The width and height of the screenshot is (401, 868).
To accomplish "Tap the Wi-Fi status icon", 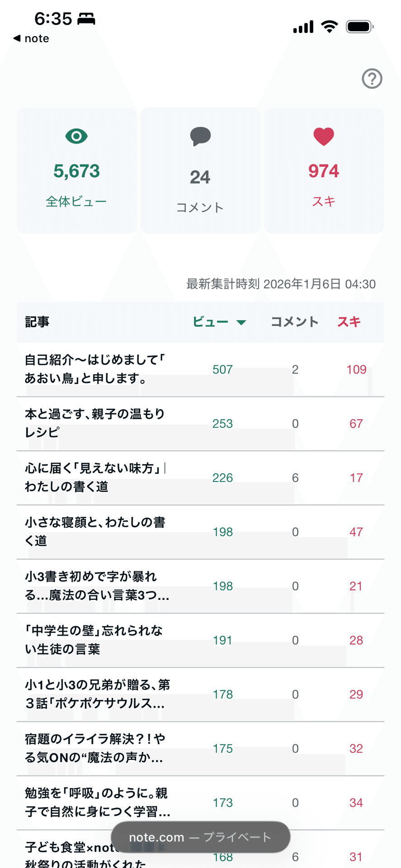I will point(329,27).
